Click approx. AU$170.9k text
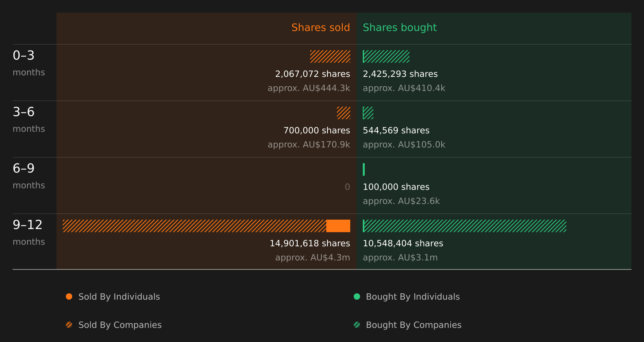Image resolution: width=644 pixels, height=342 pixels. point(309,145)
